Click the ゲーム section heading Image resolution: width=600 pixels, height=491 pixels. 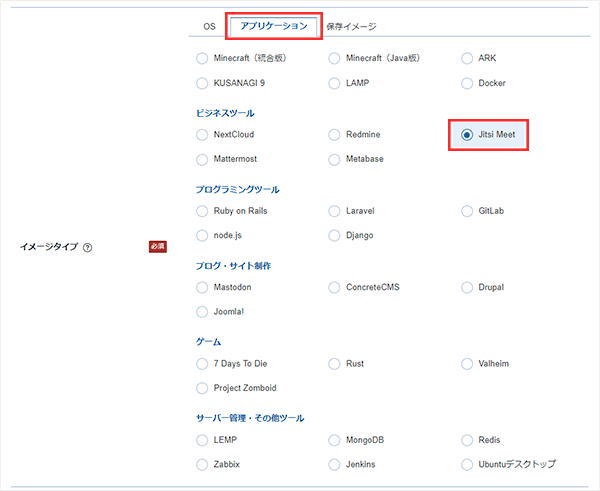[209, 342]
